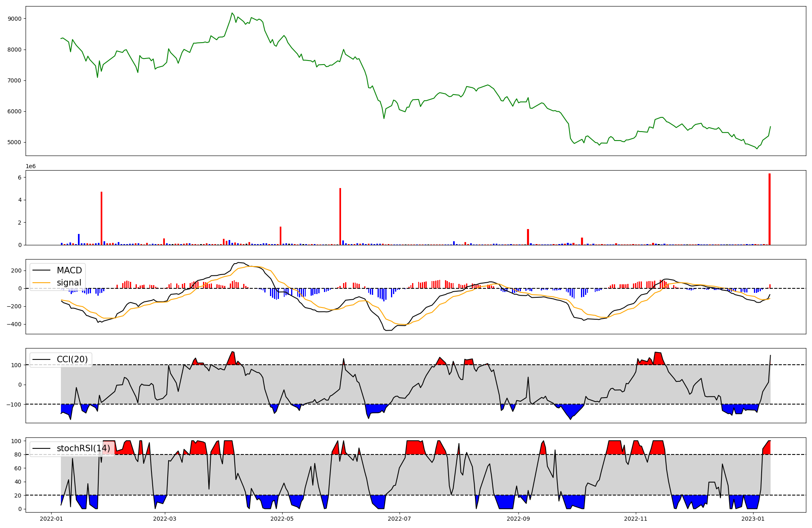Viewport: 812px width, 528px height.
Task: Click the 80 label on stochRSI axis
Action: pos(17,455)
